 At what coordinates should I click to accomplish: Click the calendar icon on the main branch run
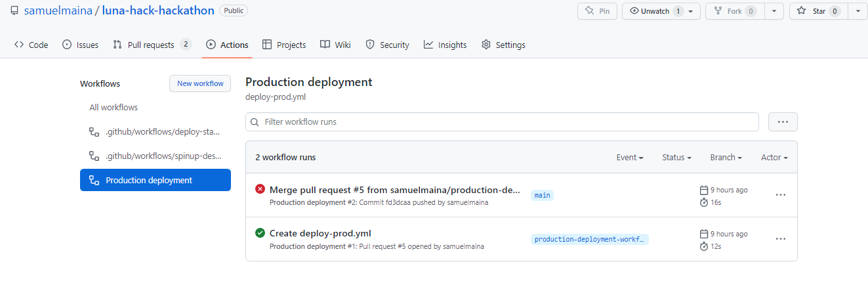point(704,190)
